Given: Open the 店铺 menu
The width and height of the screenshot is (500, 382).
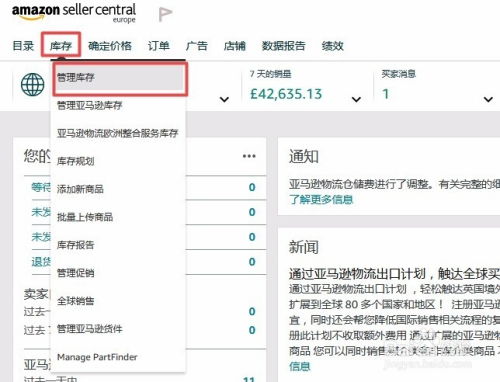Looking at the screenshot, I should tap(235, 46).
